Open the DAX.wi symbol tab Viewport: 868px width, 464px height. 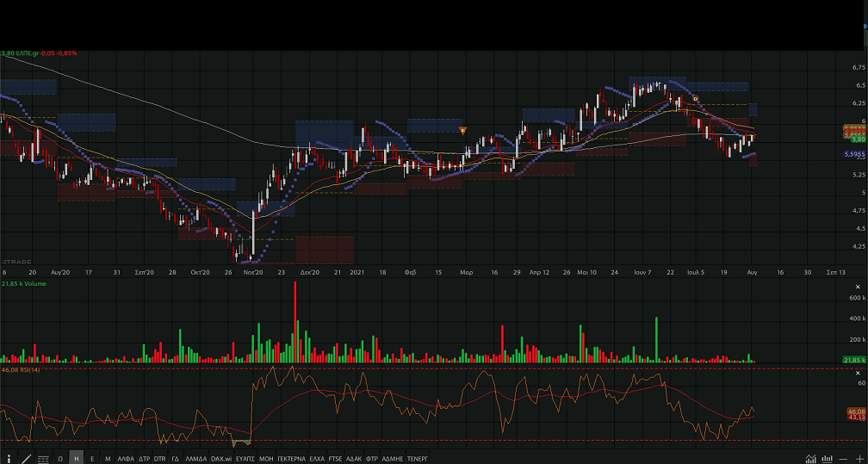click(x=221, y=459)
